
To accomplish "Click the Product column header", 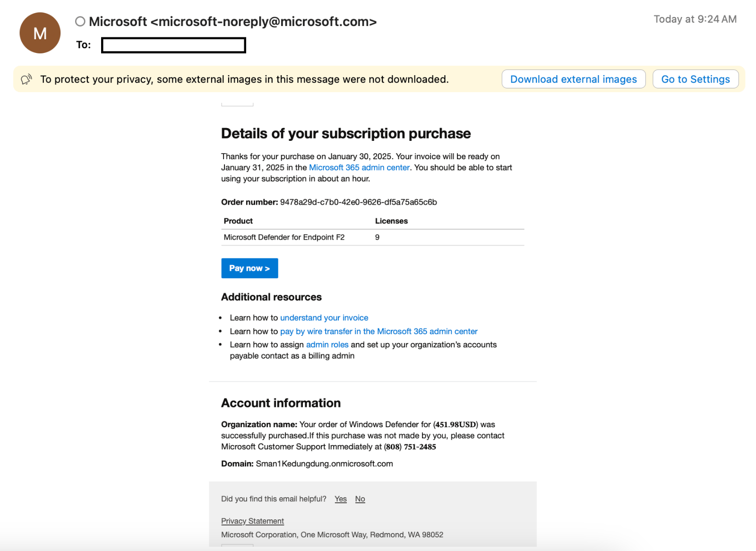I will (x=238, y=221).
